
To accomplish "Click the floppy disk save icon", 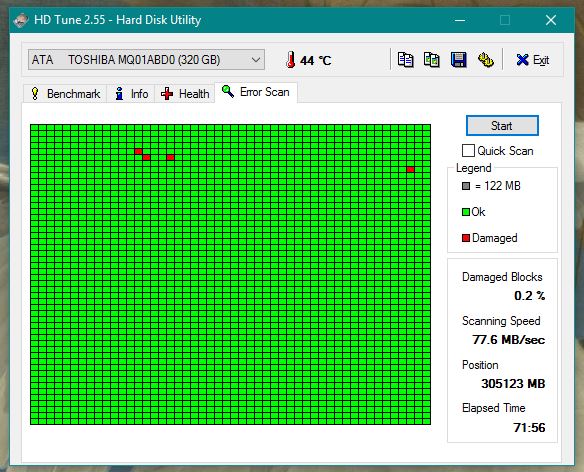I will 458,60.
